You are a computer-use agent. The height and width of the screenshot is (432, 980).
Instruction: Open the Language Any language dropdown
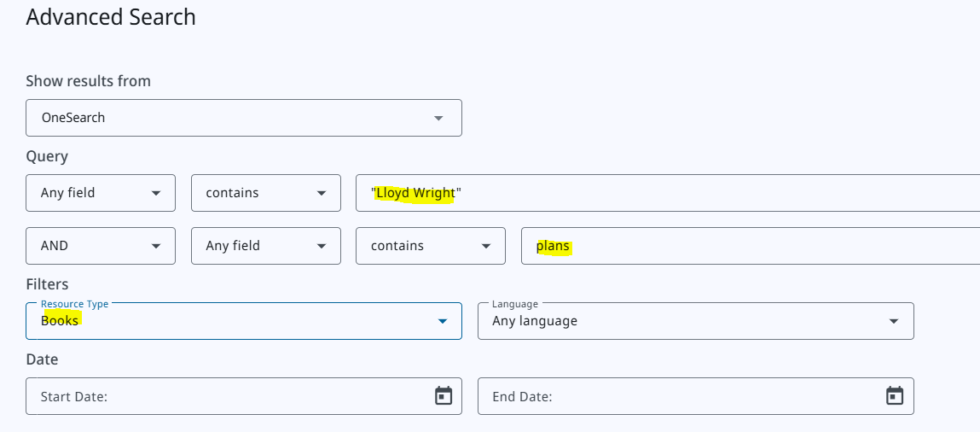[696, 321]
